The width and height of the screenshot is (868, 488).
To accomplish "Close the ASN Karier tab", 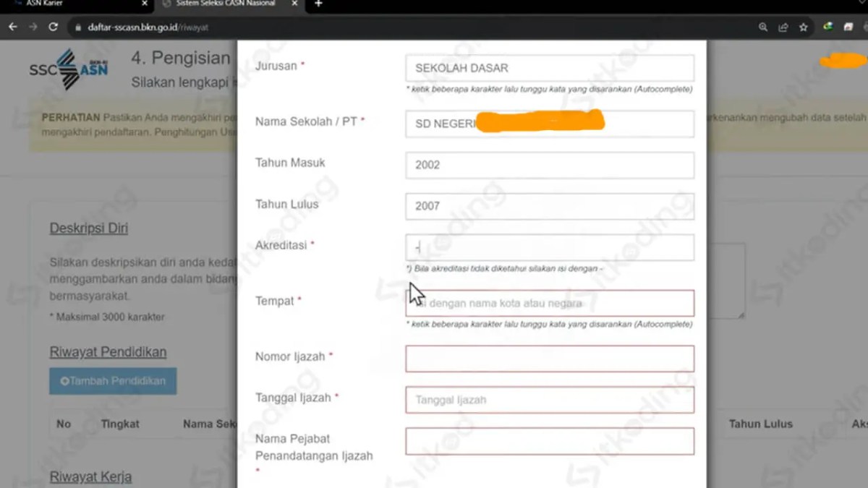I will 145,4.
